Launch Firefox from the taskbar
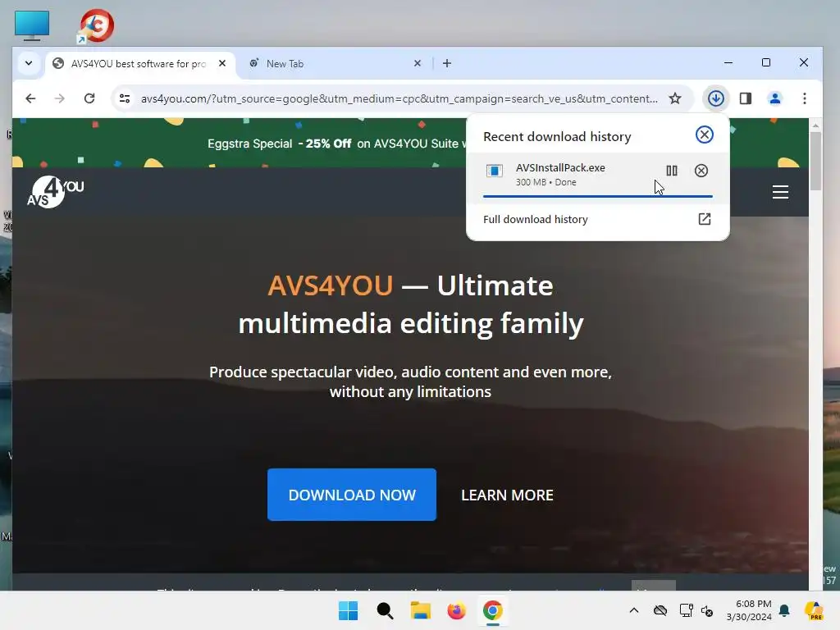Image resolution: width=840 pixels, height=630 pixels. click(456, 610)
